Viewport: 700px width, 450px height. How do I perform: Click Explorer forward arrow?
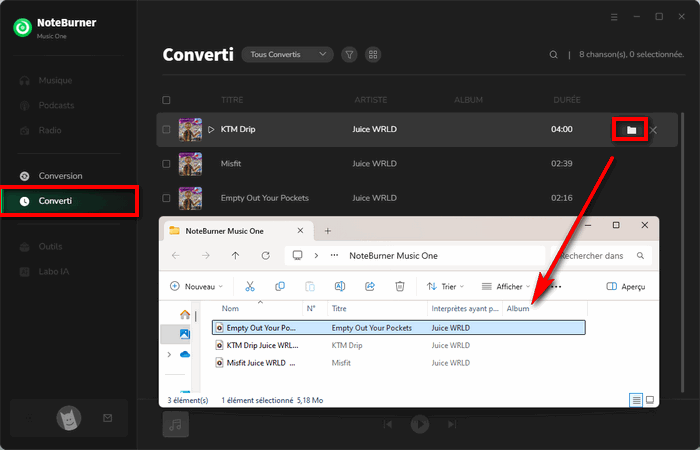tap(205, 255)
